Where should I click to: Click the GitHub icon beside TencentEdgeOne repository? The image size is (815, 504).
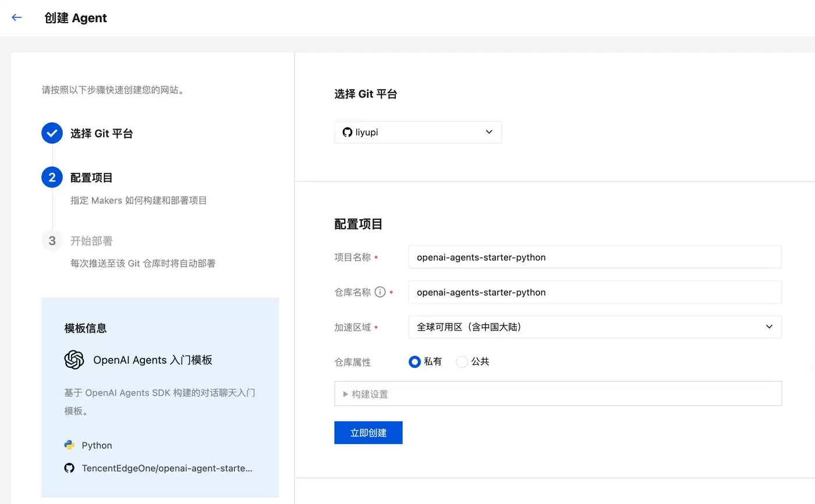coord(69,468)
